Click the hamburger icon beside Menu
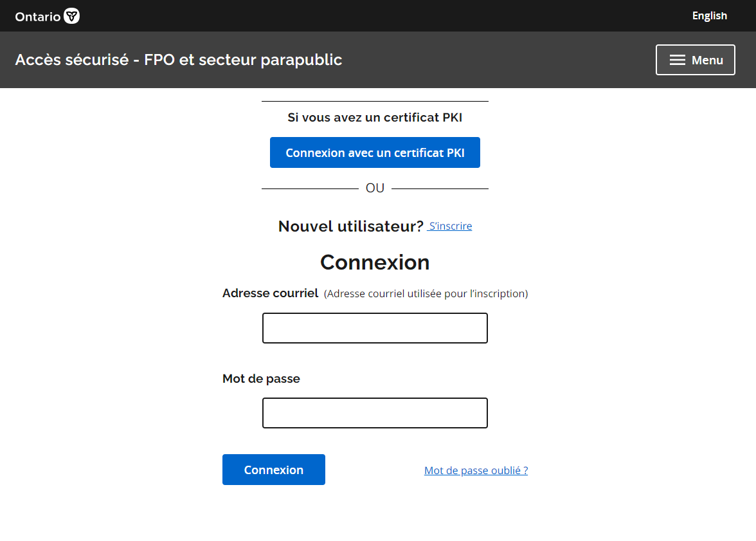 pos(677,60)
